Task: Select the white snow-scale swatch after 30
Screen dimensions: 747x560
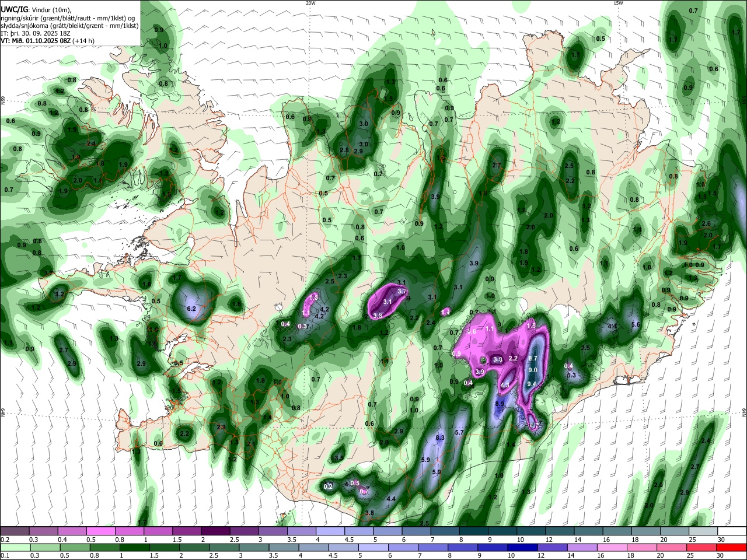Action: [x=732, y=531]
